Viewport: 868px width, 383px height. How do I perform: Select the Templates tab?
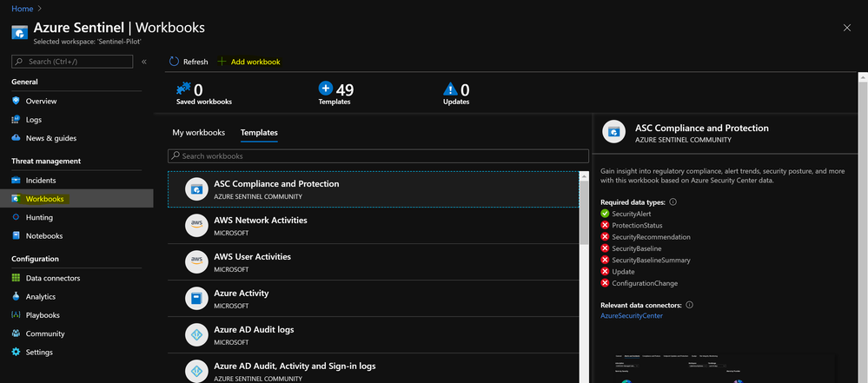tap(259, 133)
